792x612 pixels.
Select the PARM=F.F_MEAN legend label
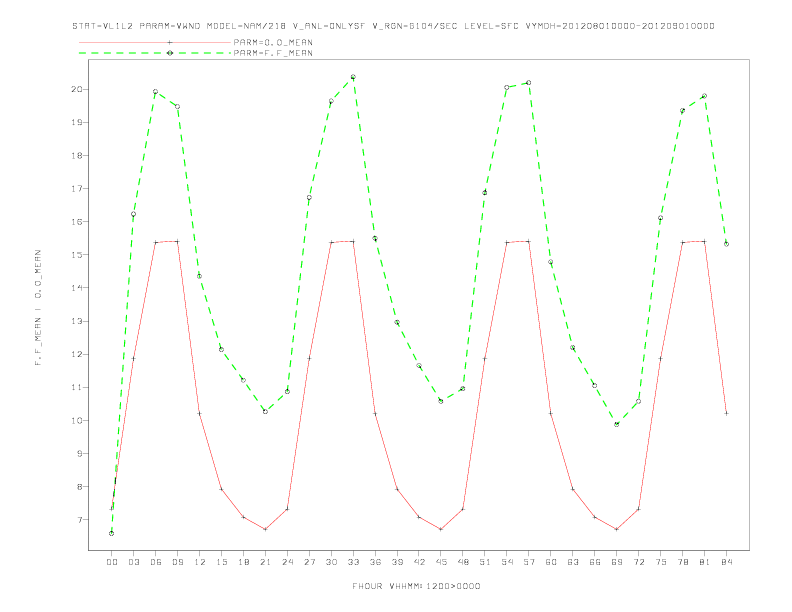(x=273, y=53)
